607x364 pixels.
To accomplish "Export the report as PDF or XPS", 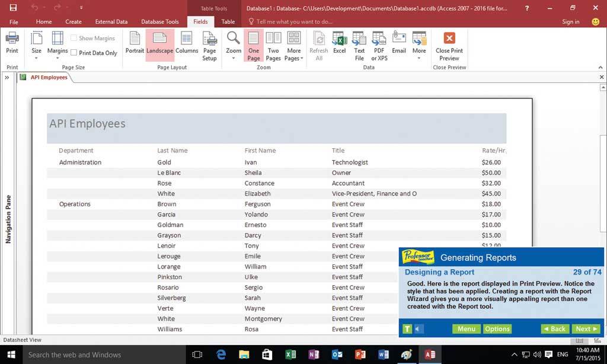I will [x=379, y=46].
